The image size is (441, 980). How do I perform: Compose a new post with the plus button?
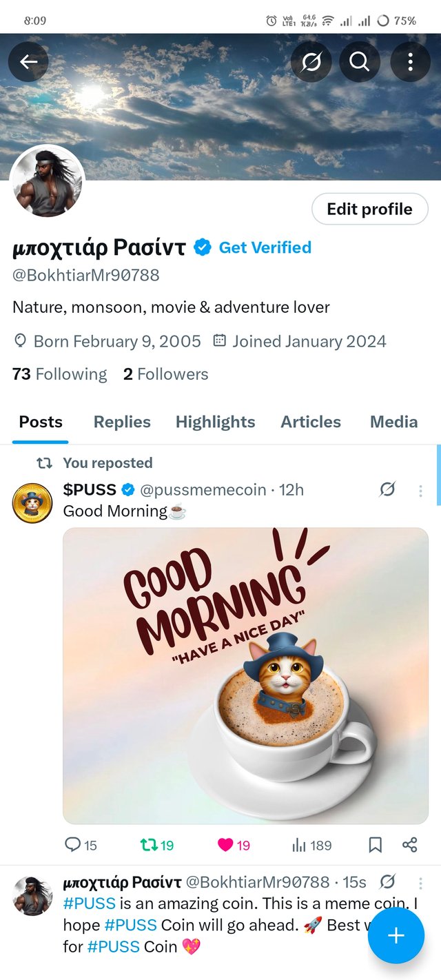click(x=396, y=935)
